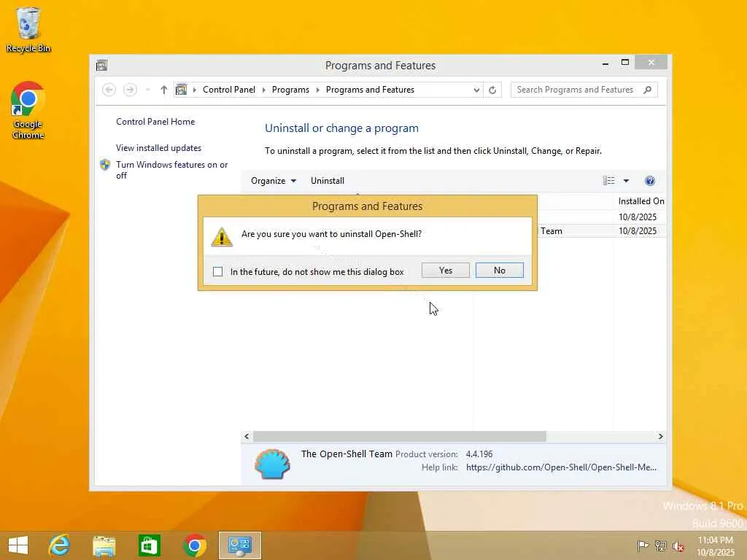
Task: Open recent locations dropdown arrow
Action: 147,90
